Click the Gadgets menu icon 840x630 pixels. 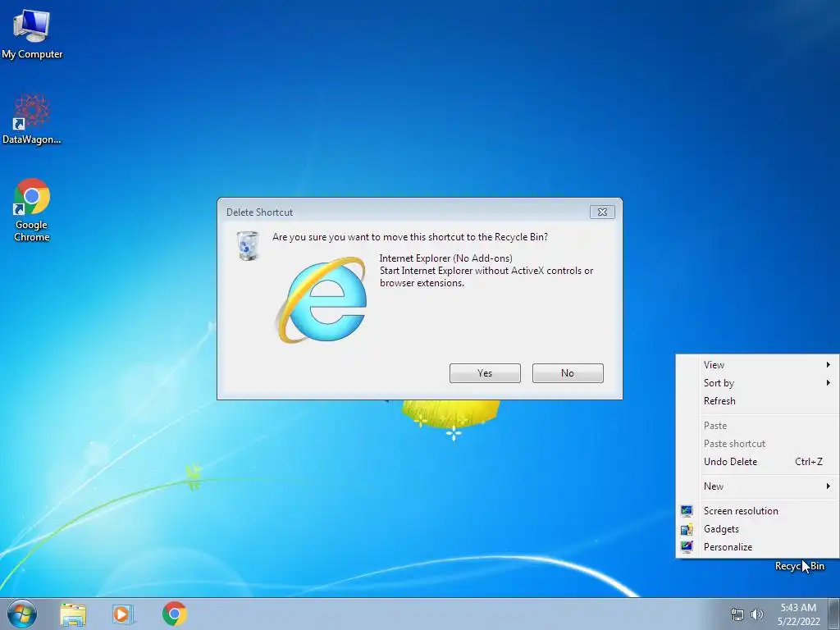[687, 529]
